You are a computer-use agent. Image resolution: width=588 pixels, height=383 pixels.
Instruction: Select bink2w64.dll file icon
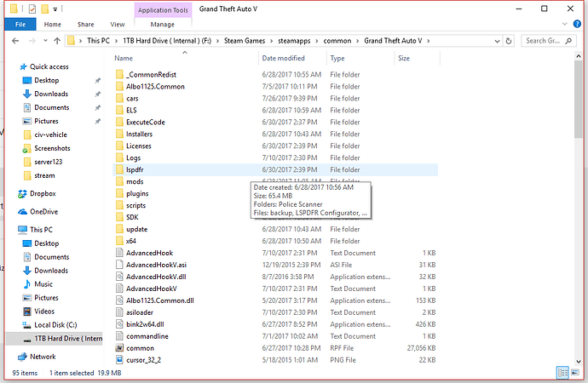pyautogui.click(x=119, y=324)
